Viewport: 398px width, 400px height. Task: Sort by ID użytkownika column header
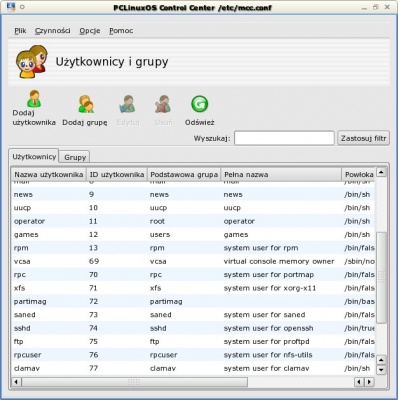(117, 175)
